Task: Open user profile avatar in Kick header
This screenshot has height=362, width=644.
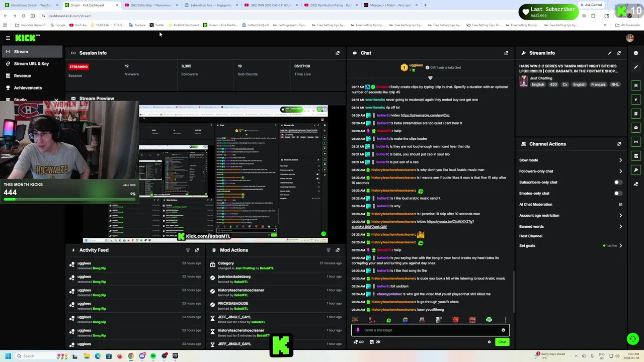Action: pos(629,38)
